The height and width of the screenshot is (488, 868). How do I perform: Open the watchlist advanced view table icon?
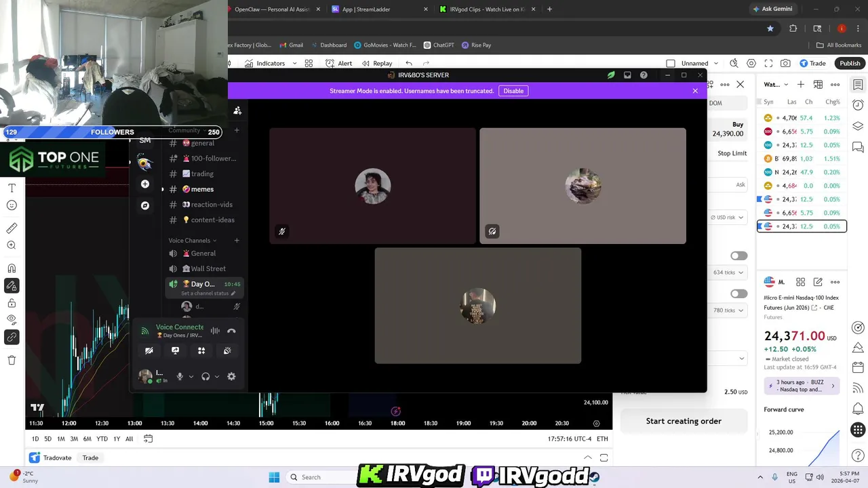[818, 85]
